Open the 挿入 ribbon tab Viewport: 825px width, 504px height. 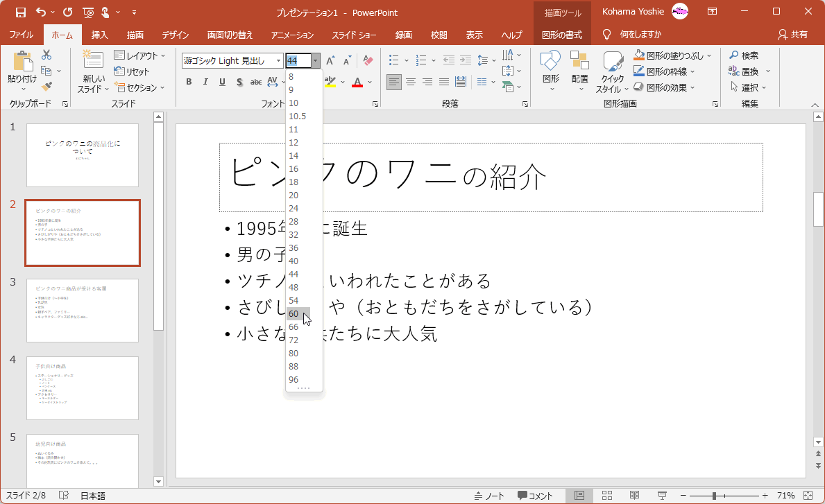[100, 35]
